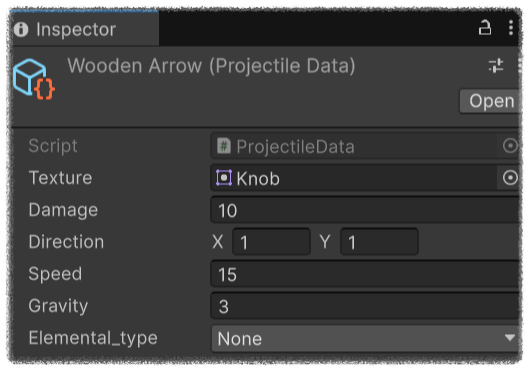Click the Inspector info icon

21,29
